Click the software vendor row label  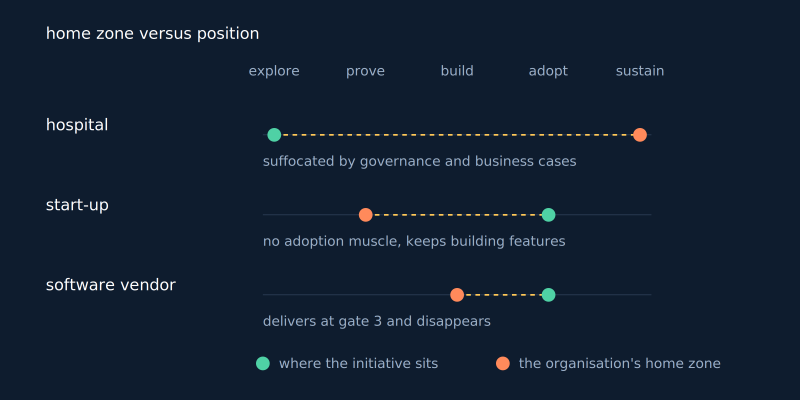coord(111,285)
